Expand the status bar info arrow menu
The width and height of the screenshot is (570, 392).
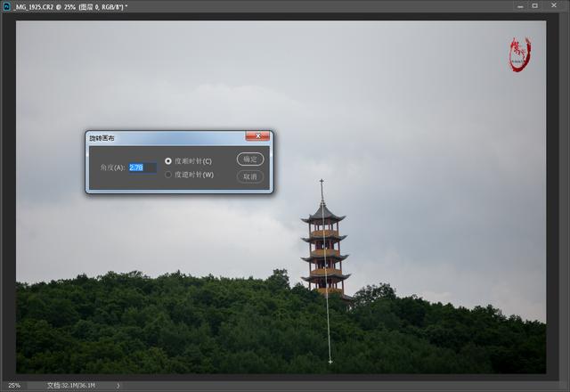118,386
